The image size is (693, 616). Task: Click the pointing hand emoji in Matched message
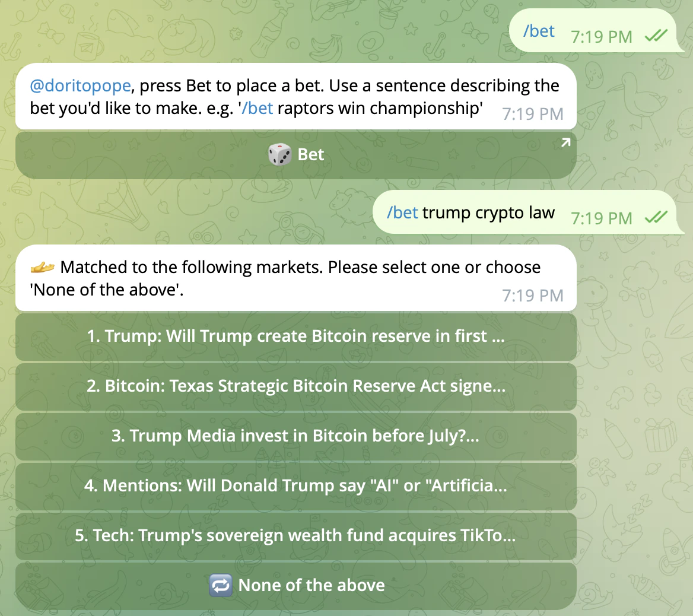43,267
